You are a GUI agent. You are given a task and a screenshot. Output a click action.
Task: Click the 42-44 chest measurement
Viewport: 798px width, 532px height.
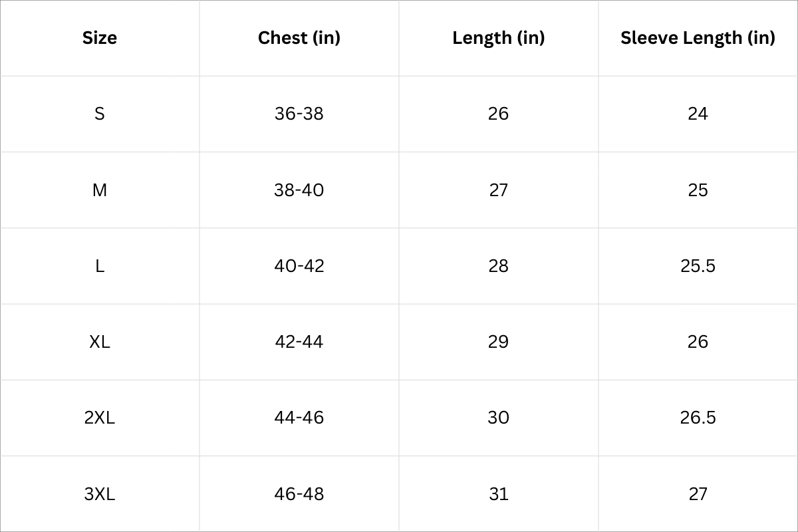point(299,342)
